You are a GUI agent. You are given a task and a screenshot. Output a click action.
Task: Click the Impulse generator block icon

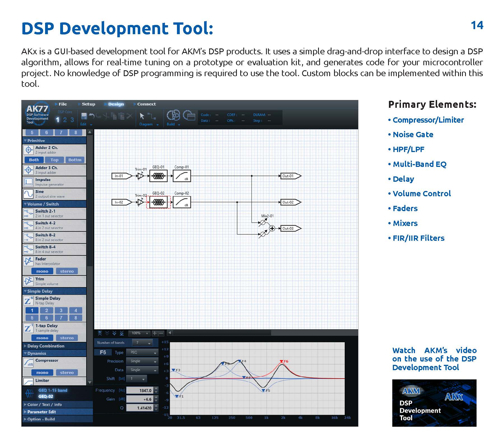[28, 182]
